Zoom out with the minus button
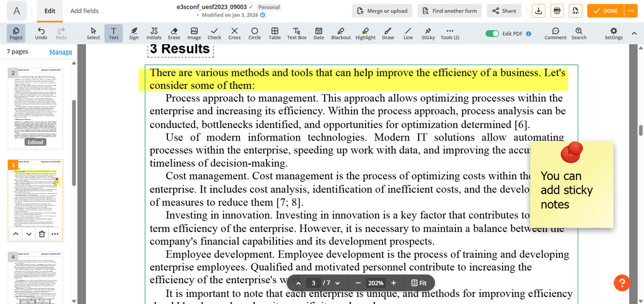 pos(358,283)
